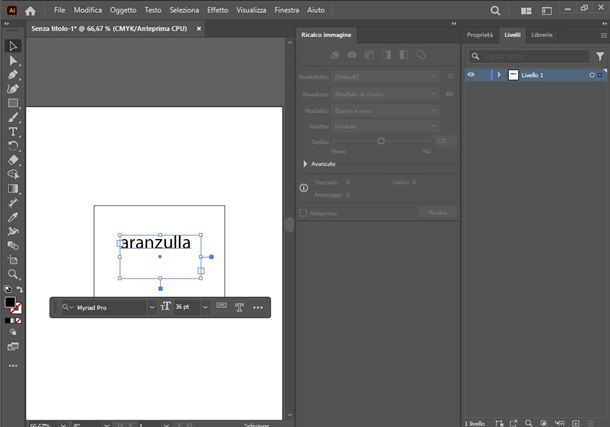Click the Ricalca button
The image size is (610, 427).
[x=437, y=213]
